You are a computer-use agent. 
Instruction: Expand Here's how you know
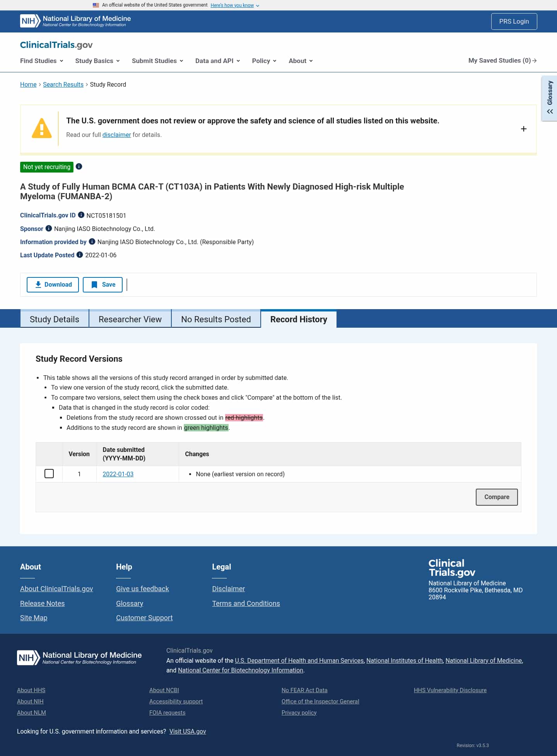click(x=235, y=5)
